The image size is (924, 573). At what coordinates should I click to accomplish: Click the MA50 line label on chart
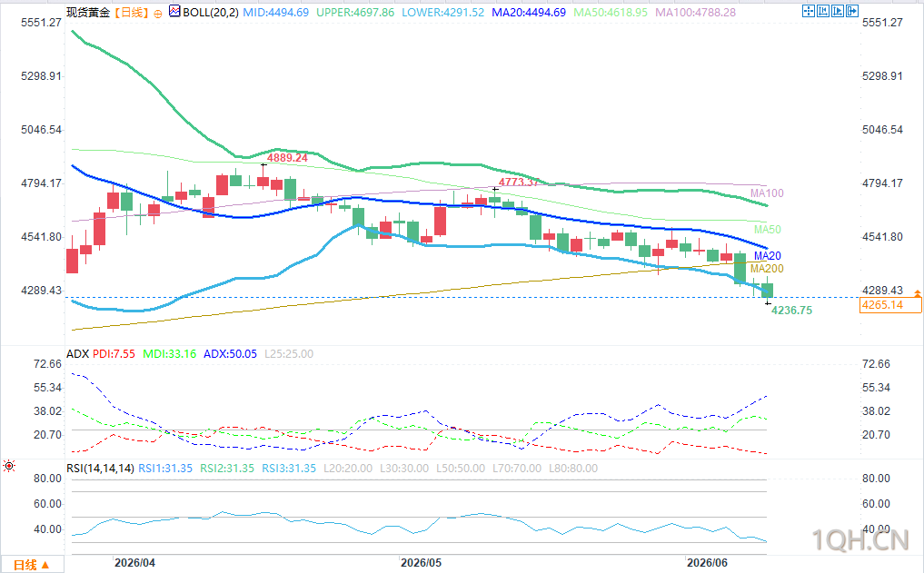coord(767,230)
